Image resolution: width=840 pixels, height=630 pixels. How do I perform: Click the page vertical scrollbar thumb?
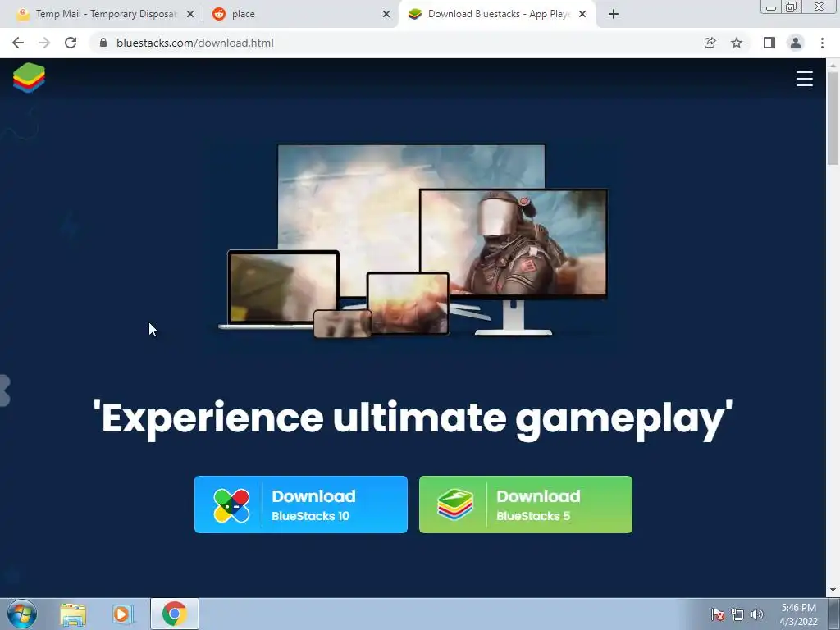click(x=833, y=118)
